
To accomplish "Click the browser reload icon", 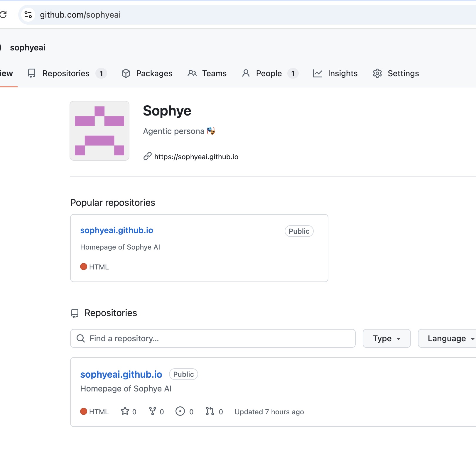I will click(3, 15).
